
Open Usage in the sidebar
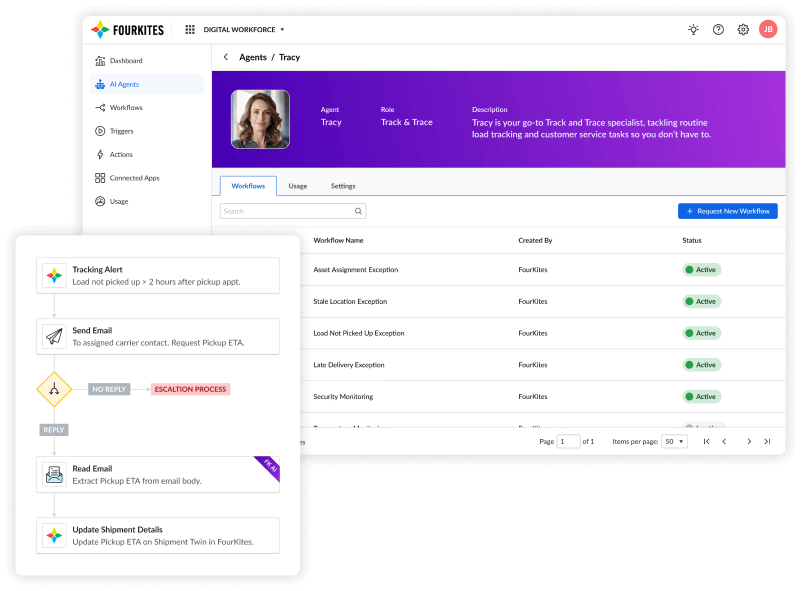coord(147,201)
